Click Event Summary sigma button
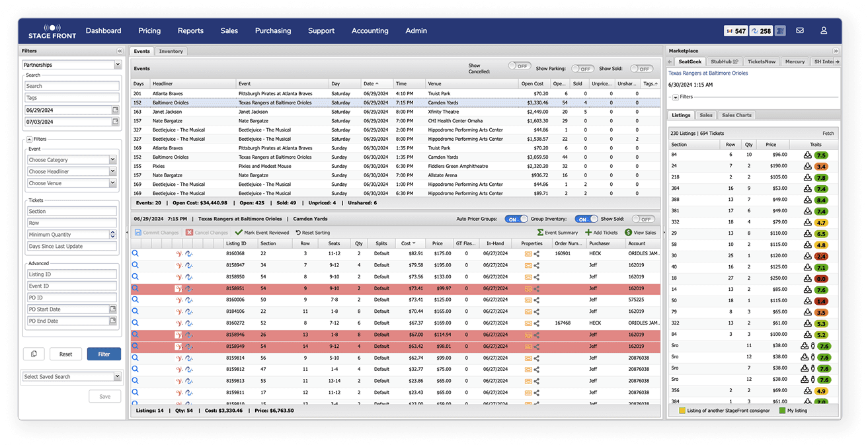The width and height of the screenshot is (868, 445). click(x=557, y=233)
